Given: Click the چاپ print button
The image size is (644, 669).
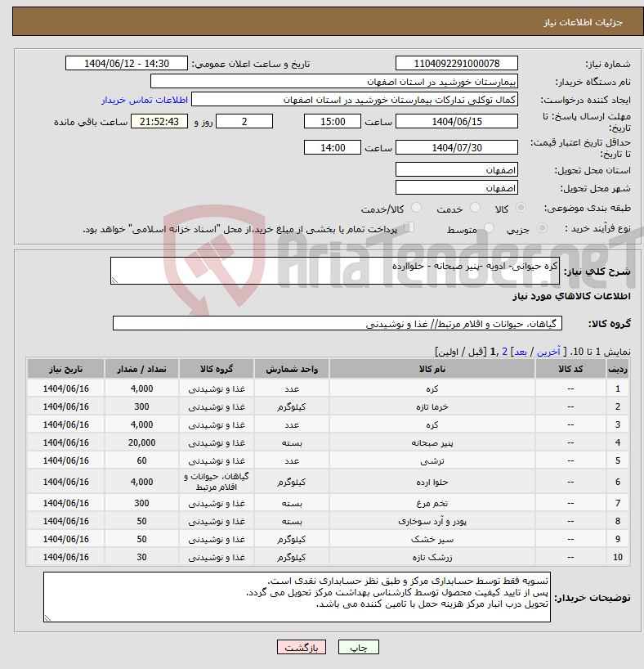Looking at the screenshot, I should [x=358, y=647].
